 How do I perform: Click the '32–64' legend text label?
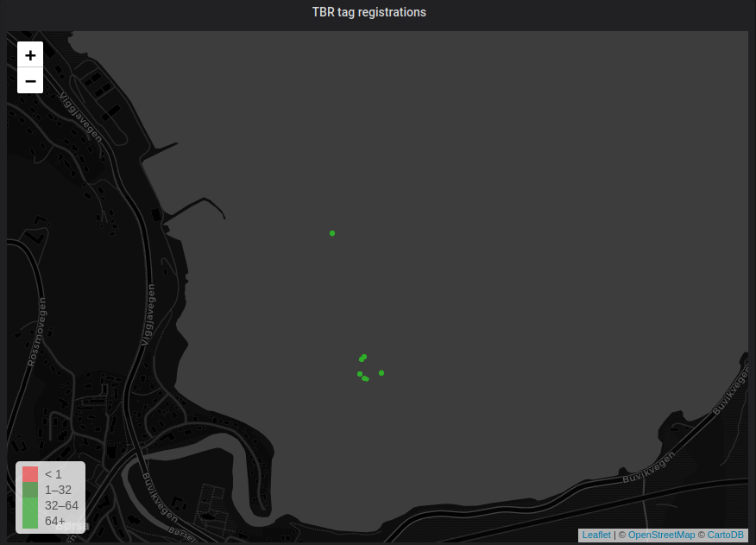[61, 505]
